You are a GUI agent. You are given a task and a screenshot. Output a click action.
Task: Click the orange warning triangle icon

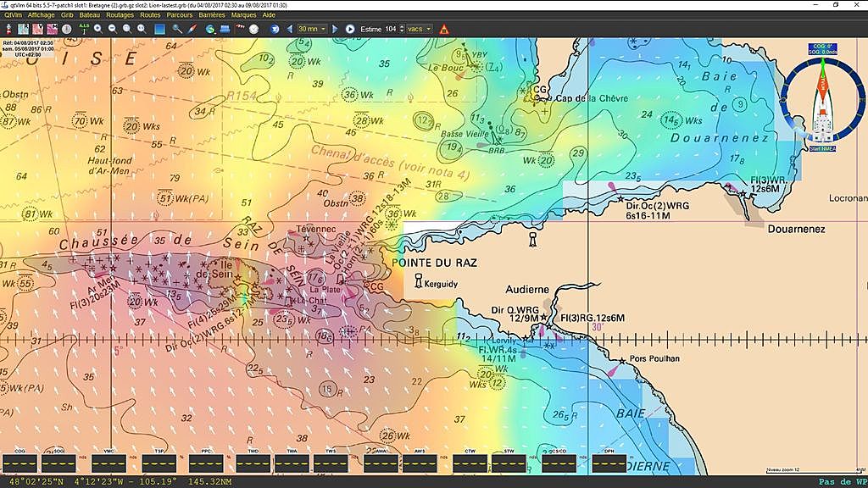coord(444,30)
